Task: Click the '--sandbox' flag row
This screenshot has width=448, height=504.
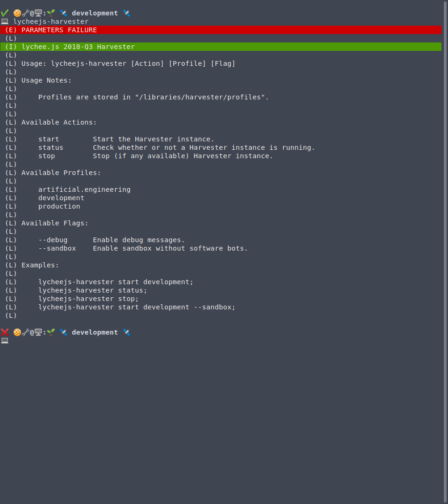Action: pyautogui.click(x=143, y=248)
